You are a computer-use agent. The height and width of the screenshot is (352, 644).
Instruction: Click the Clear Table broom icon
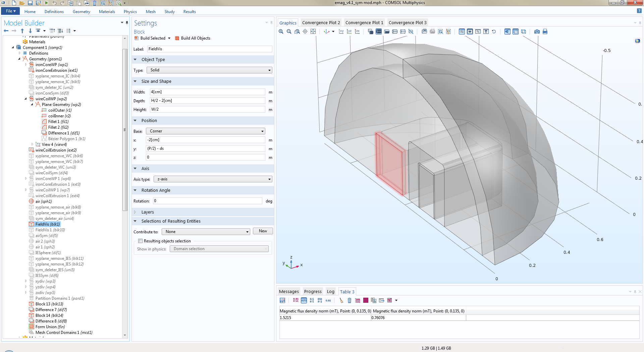[x=341, y=300]
